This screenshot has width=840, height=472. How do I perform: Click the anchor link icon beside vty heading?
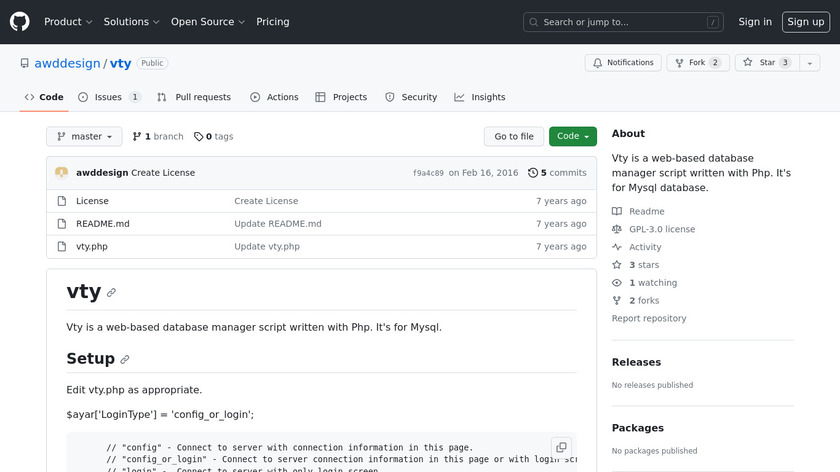pos(111,293)
